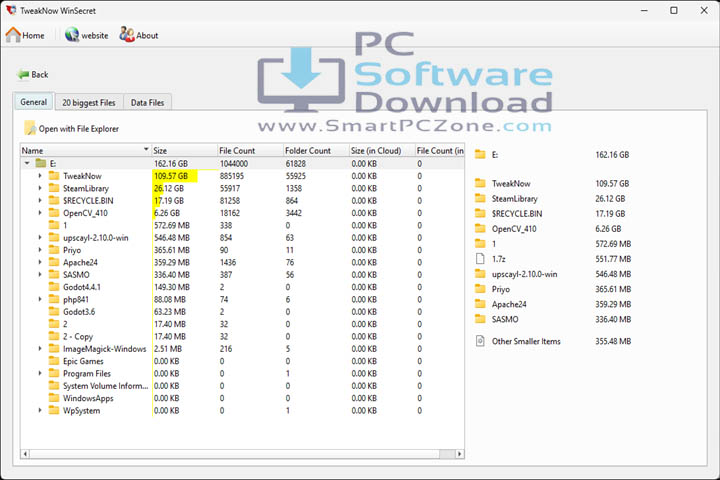Screen dimensions: 720x480
Task: Open the Data Files tab
Action: click(x=147, y=102)
